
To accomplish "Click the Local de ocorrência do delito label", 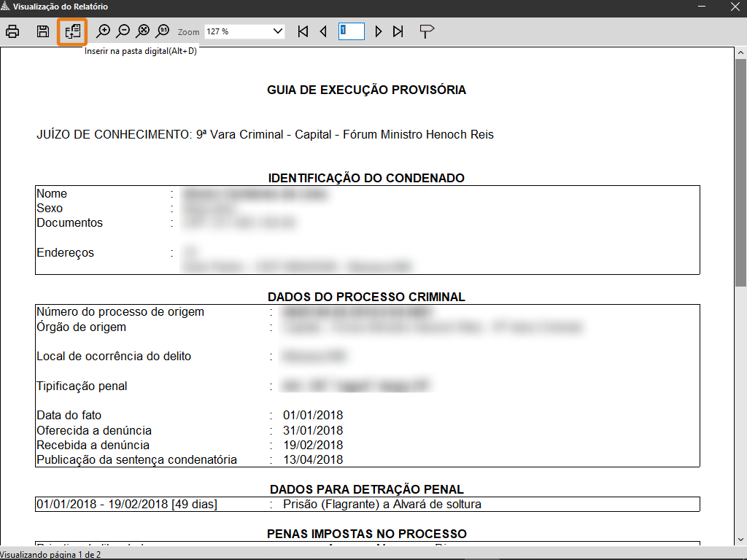I will pos(114,356).
